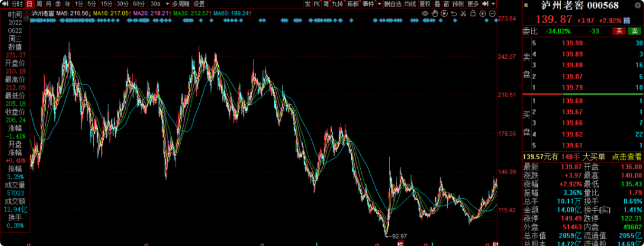Toggle the 复权 adjustment option

(x=424, y=4)
